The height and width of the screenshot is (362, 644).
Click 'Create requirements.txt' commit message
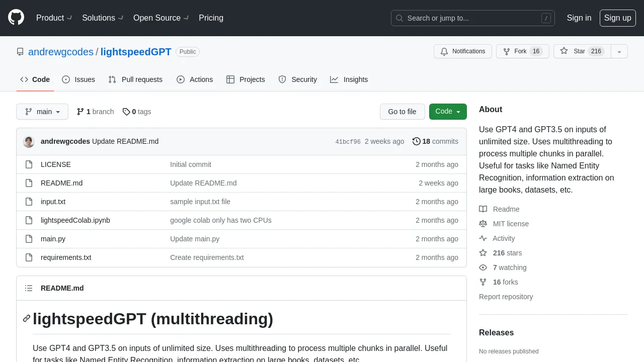coord(207,257)
